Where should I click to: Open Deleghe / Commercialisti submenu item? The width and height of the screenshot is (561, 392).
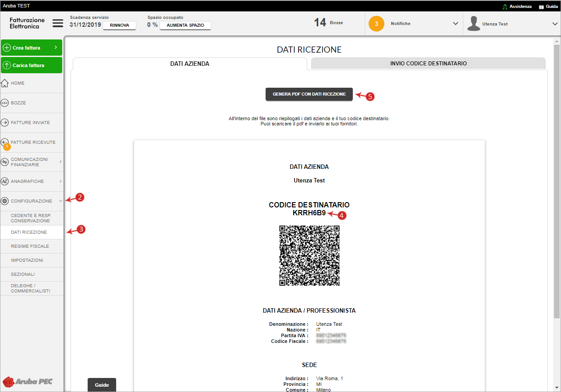point(32,288)
